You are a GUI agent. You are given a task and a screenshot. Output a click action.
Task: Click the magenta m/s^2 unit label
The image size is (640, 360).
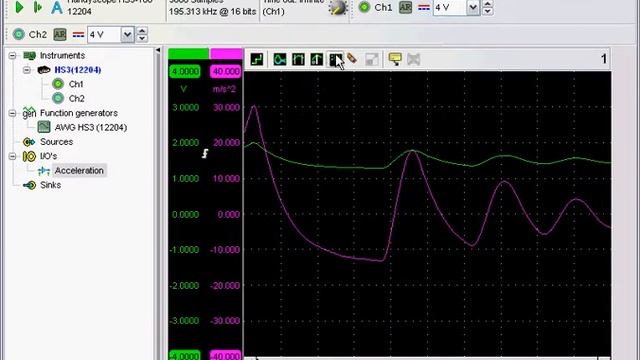(224, 89)
